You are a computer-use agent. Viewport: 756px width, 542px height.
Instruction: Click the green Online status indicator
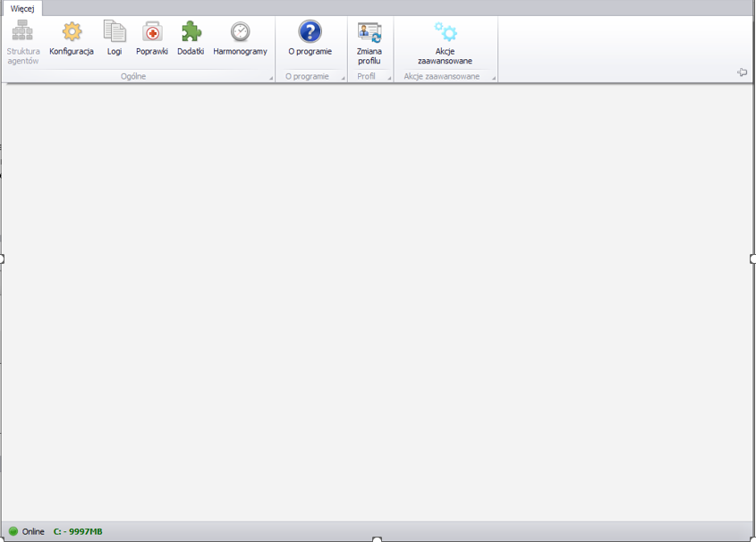click(x=13, y=531)
